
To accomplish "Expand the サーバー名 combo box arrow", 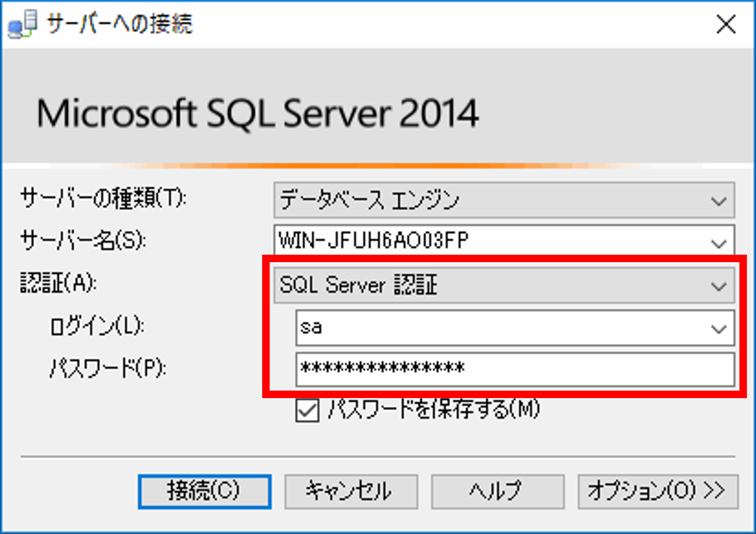I will (x=719, y=243).
